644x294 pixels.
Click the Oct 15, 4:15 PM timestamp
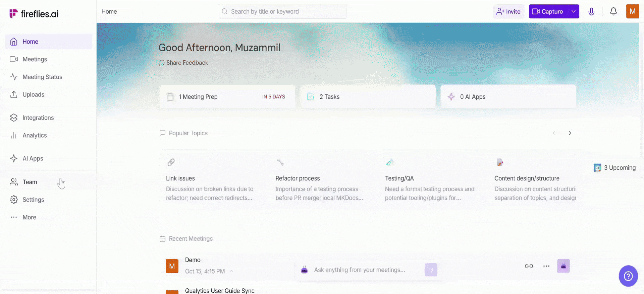click(205, 271)
